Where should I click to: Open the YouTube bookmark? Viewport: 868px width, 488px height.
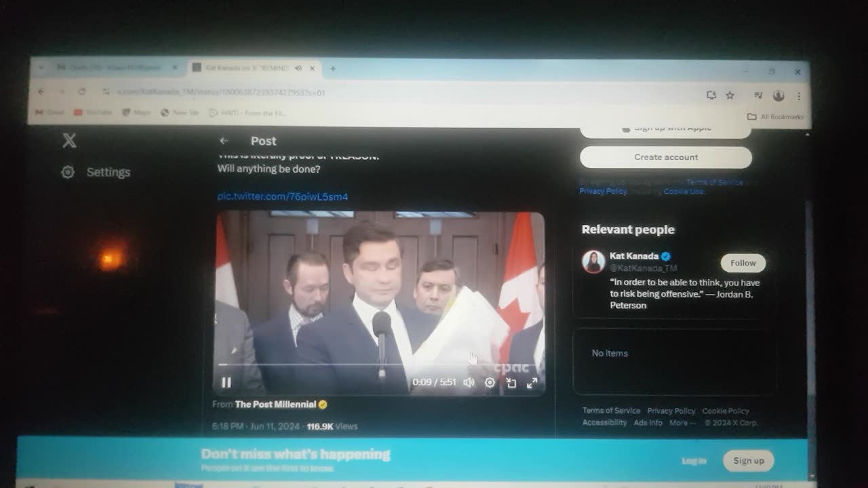click(93, 113)
